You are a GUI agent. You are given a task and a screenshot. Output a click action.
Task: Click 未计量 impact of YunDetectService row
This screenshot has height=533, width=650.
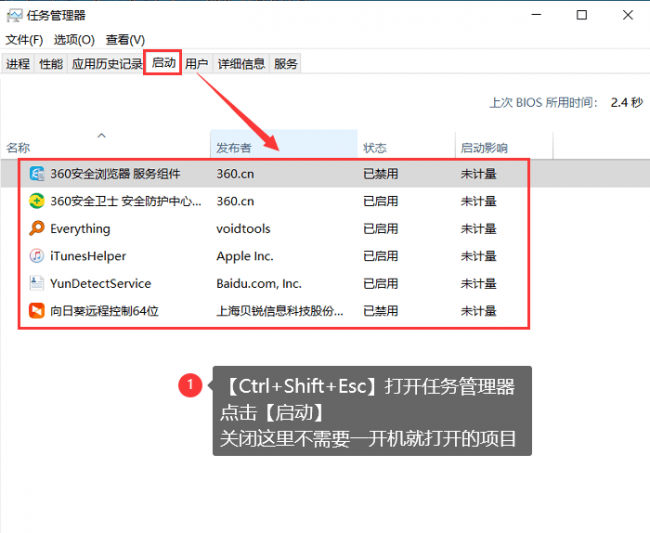[x=478, y=283]
